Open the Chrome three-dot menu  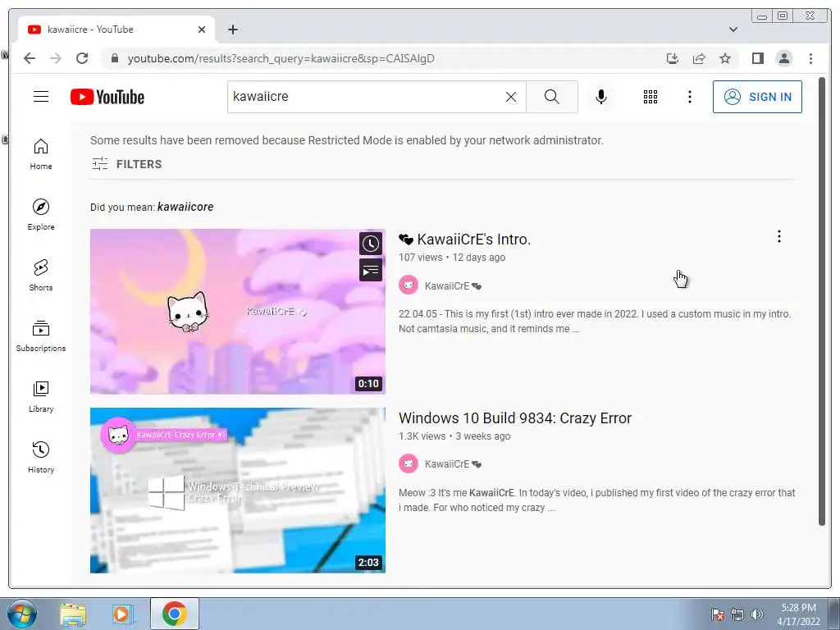coord(810,58)
